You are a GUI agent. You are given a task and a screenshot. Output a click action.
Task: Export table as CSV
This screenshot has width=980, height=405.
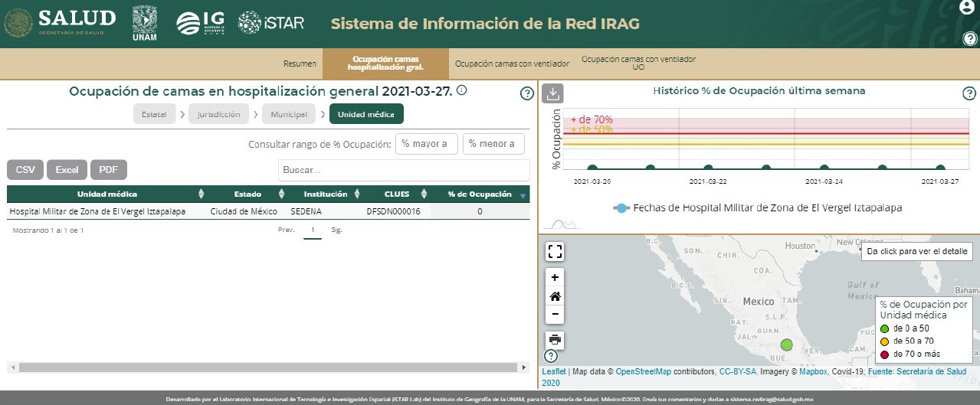point(25,170)
